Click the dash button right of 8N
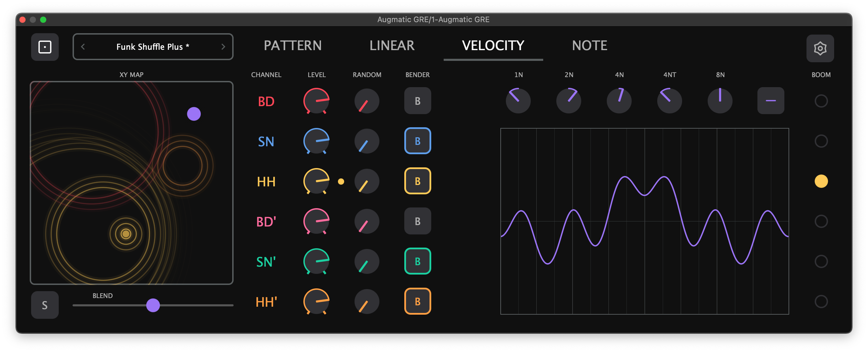 click(x=770, y=101)
